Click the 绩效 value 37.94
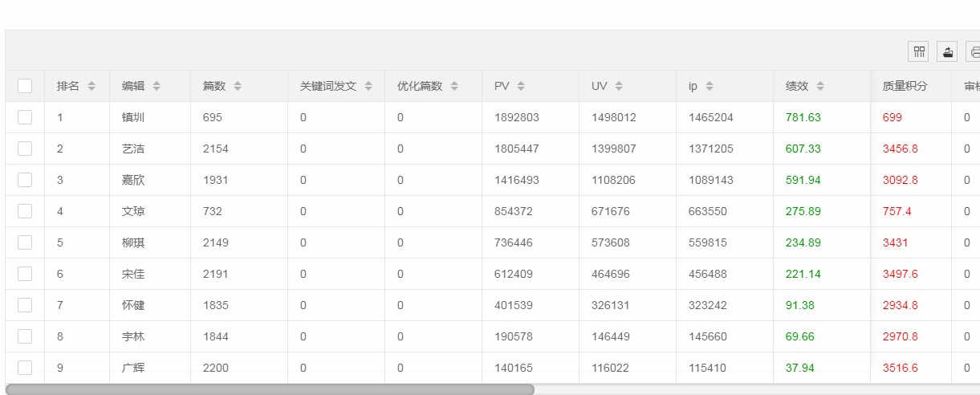 tap(800, 368)
